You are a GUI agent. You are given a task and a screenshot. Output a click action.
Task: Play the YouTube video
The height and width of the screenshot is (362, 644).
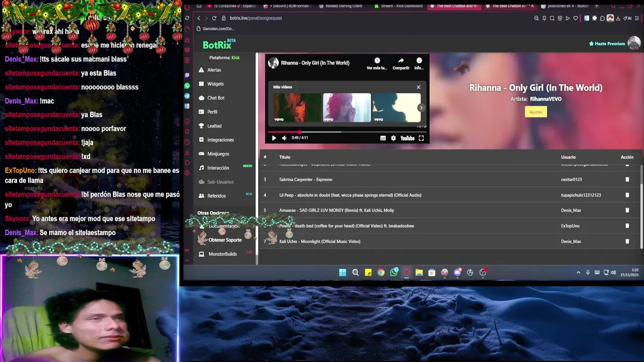pyautogui.click(x=274, y=138)
